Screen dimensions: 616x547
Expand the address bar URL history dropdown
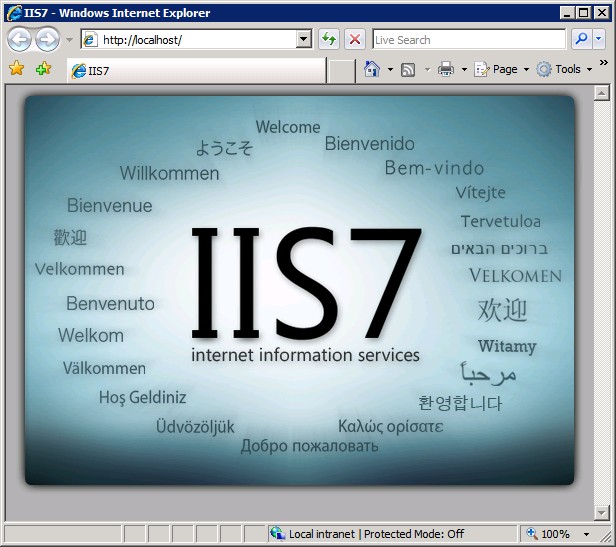pos(304,39)
